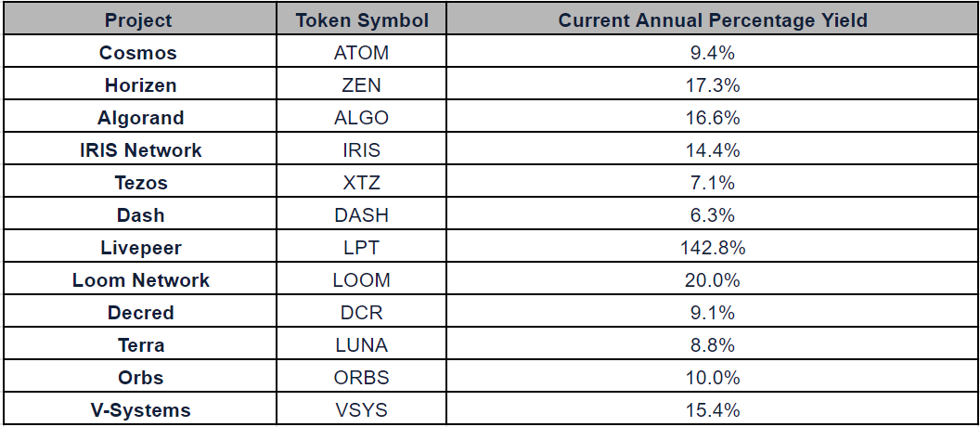
Task: Click the Algorand project name
Action: 141,118
